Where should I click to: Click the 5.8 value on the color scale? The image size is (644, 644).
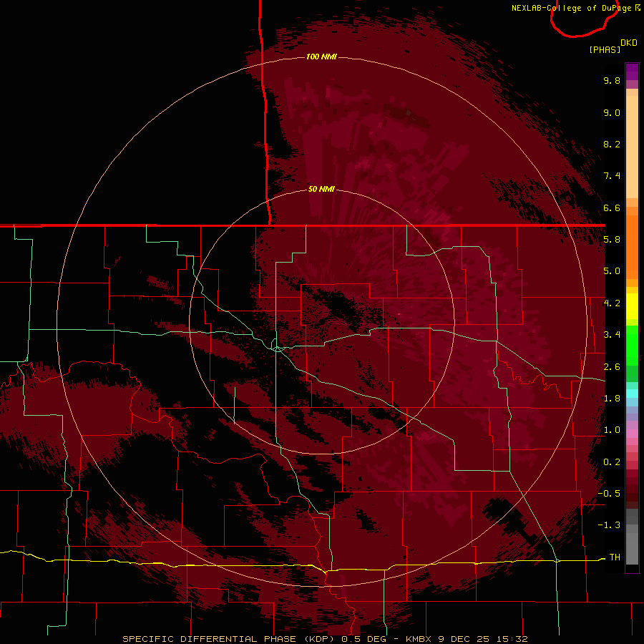[612, 239]
